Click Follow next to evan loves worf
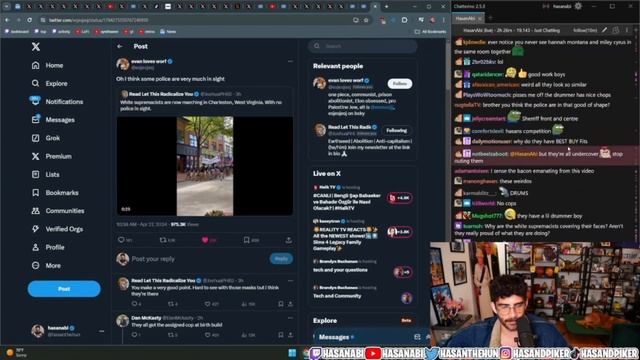Image resolution: width=640 pixels, height=360 pixels. click(x=400, y=84)
